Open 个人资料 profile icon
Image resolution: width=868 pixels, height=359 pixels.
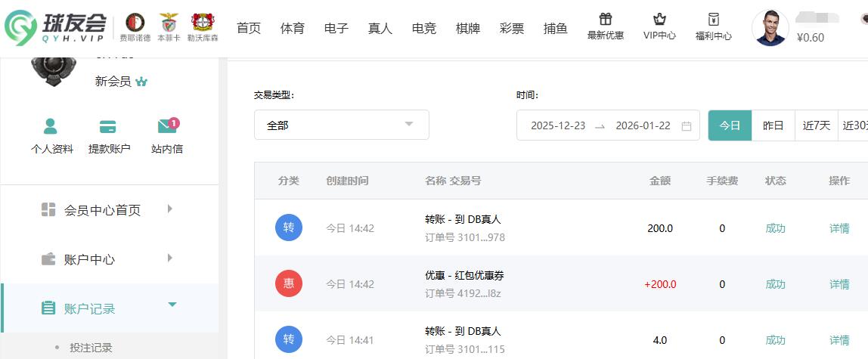(x=51, y=126)
